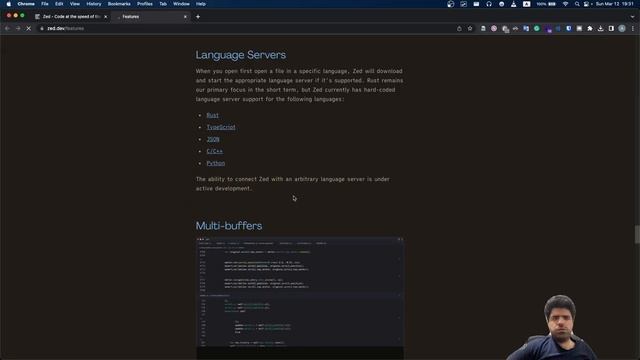This screenshot has height=360, width=640.
Task: Open a new browser tab
Action: (x=198, y=17)
